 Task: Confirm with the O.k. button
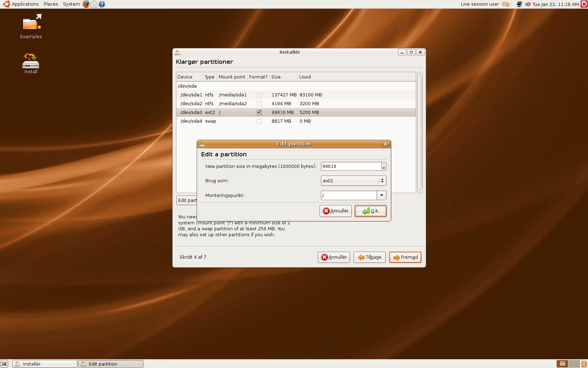pyautogui.click(x=370, y=211)
